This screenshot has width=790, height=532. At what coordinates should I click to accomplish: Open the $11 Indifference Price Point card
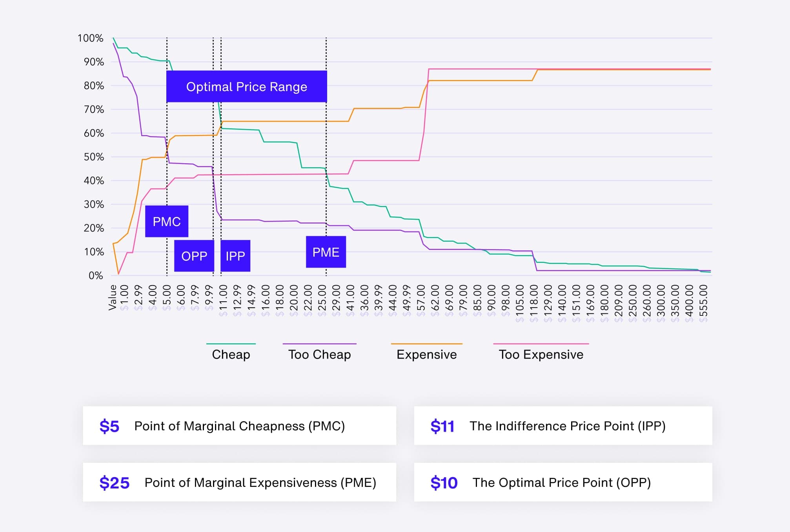563,426
